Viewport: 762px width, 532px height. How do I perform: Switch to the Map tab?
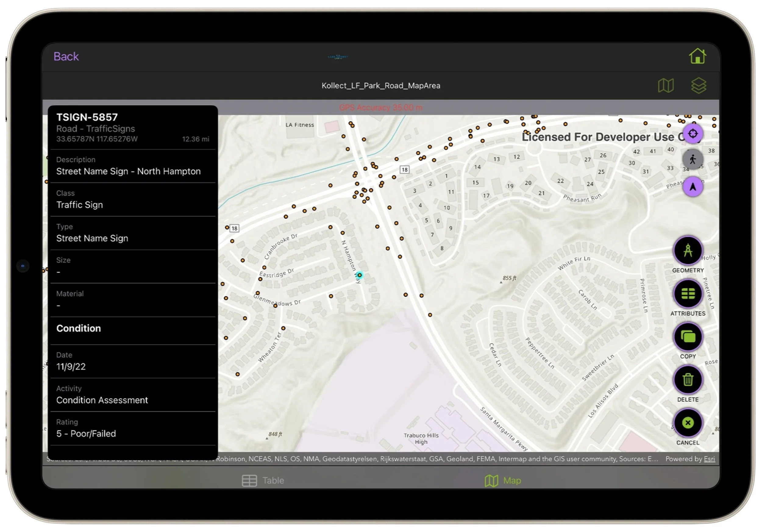coord(503,480)
